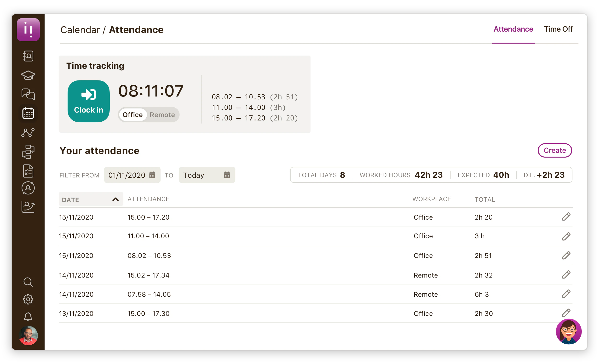
Task: Open the employee directory sidebar icon
Action: [x=28, y=56]
